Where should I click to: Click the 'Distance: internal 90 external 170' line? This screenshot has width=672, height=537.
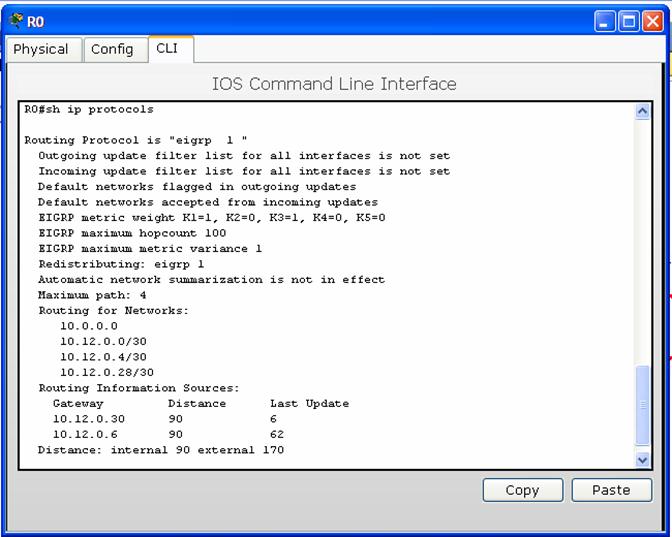click(x=161, y=450)
